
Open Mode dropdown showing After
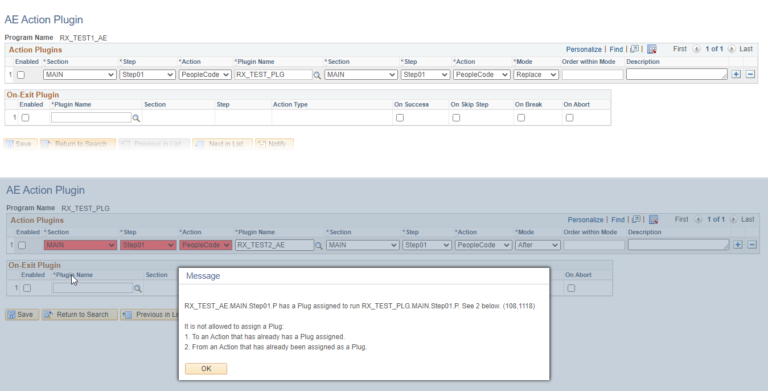(538, 245)
